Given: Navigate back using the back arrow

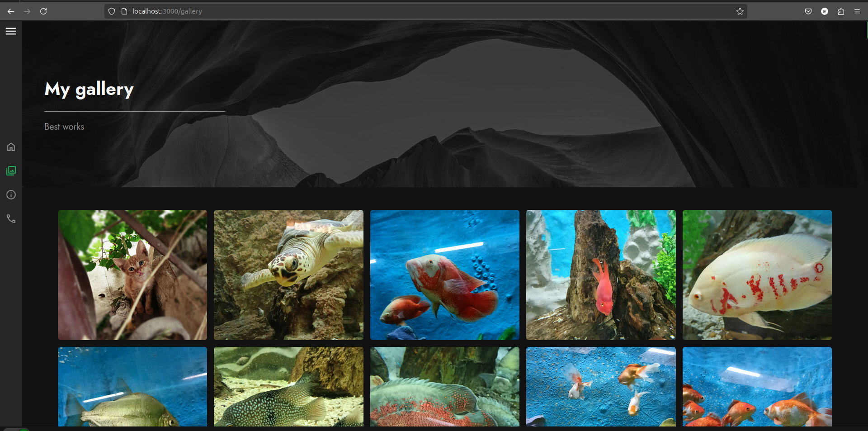Looking at the screenshot, I should [10, 11].
